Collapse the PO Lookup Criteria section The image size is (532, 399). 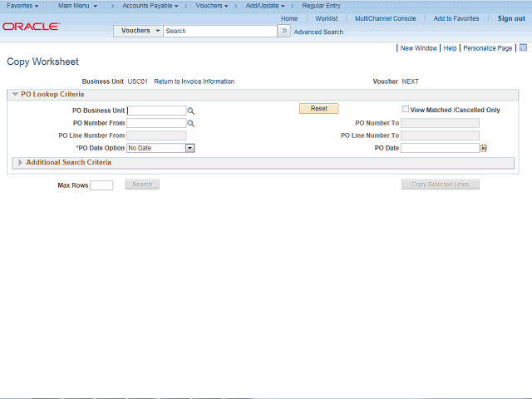click(15, 94)
